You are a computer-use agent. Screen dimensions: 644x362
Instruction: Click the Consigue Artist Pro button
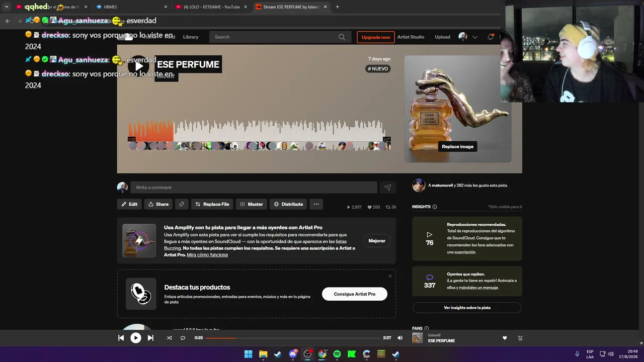pyautogui.click(x=355, y=294)
